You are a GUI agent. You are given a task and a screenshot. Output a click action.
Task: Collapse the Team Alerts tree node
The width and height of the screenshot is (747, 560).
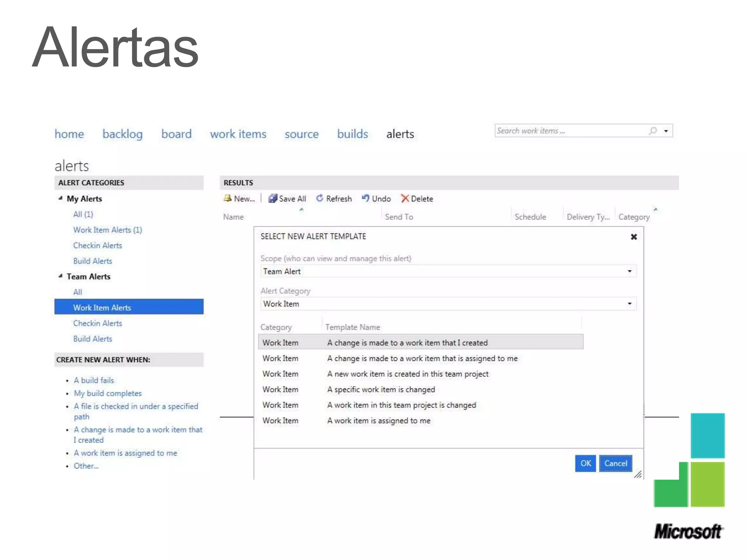tap(61, 276)
